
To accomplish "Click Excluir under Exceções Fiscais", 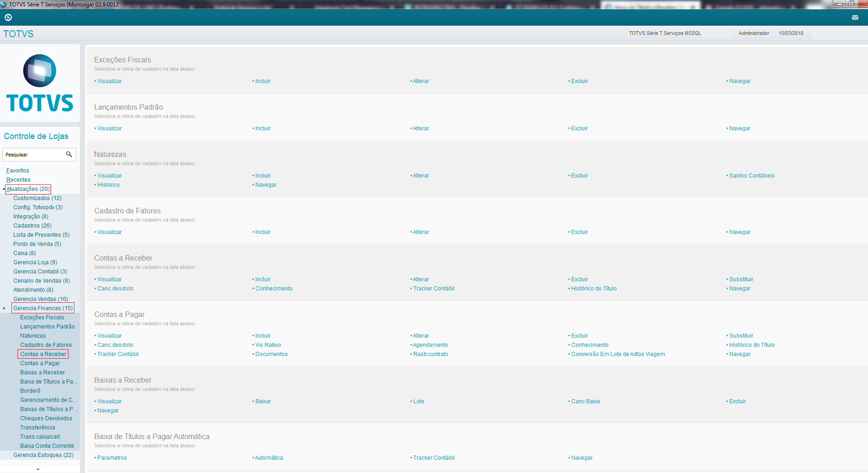I will pos(580,81).
